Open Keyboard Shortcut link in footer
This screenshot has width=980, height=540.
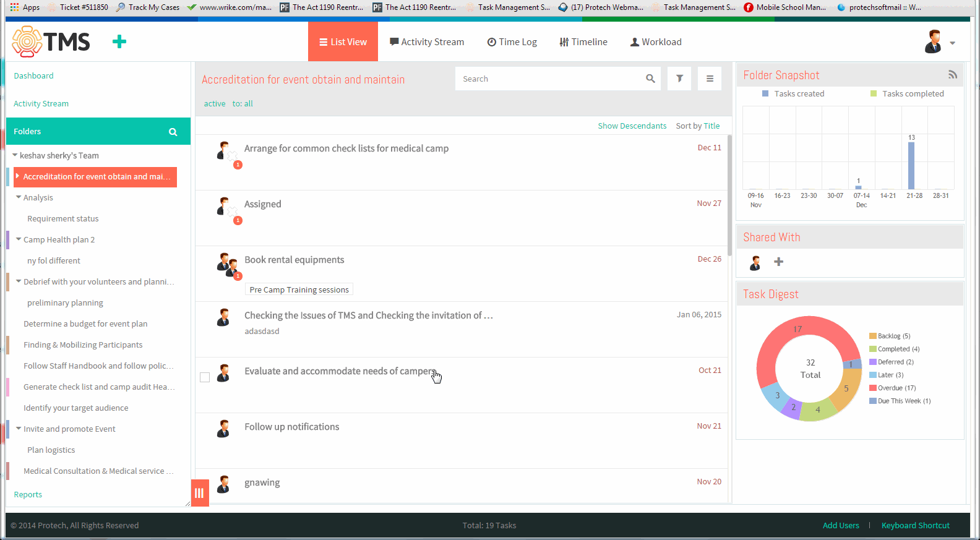[x=916, y=525]
